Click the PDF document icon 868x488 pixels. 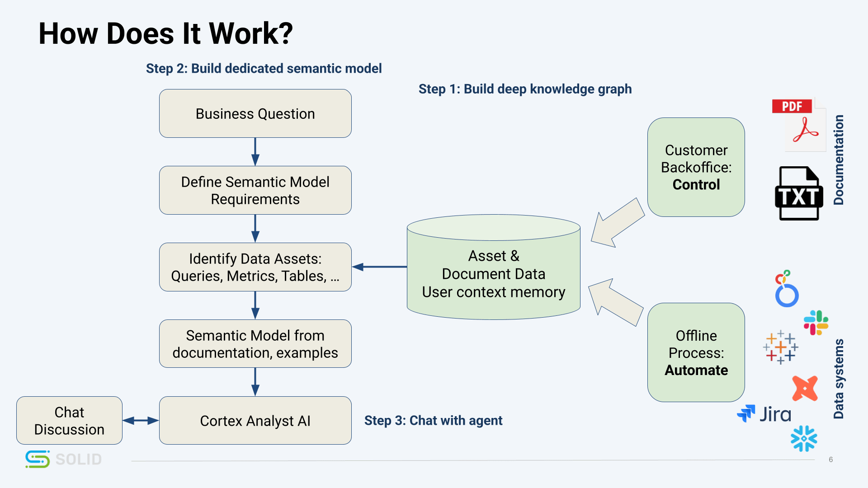(x=799, y=125)
